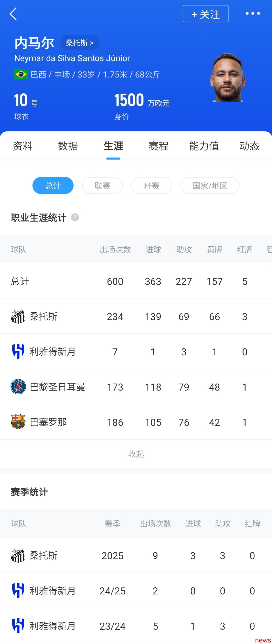Tap the Al-Hilal logo in career stats
The width and height of the screenshot is (272, 644).
click(18, 351)
